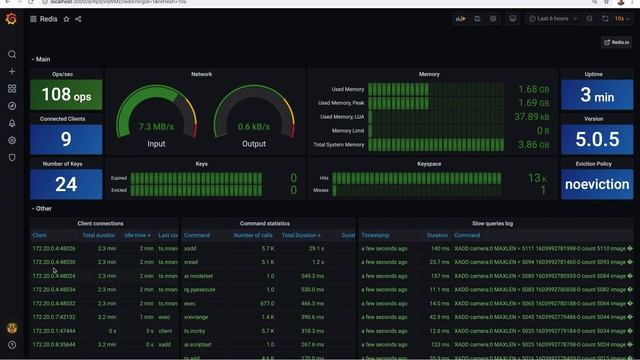
Task: Click the Connected Clients value 9
Action: coord(66,139)
